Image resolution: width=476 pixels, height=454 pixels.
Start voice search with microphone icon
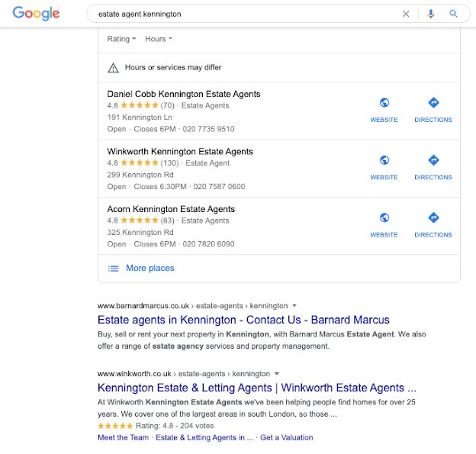tap(431, 14)
